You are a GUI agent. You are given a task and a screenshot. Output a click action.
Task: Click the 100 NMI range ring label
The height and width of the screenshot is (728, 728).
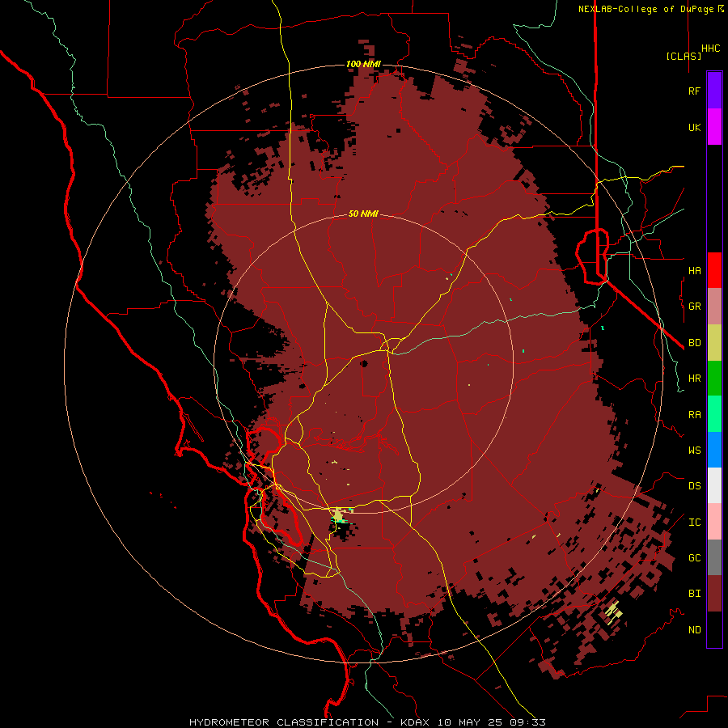pos(363,64)
